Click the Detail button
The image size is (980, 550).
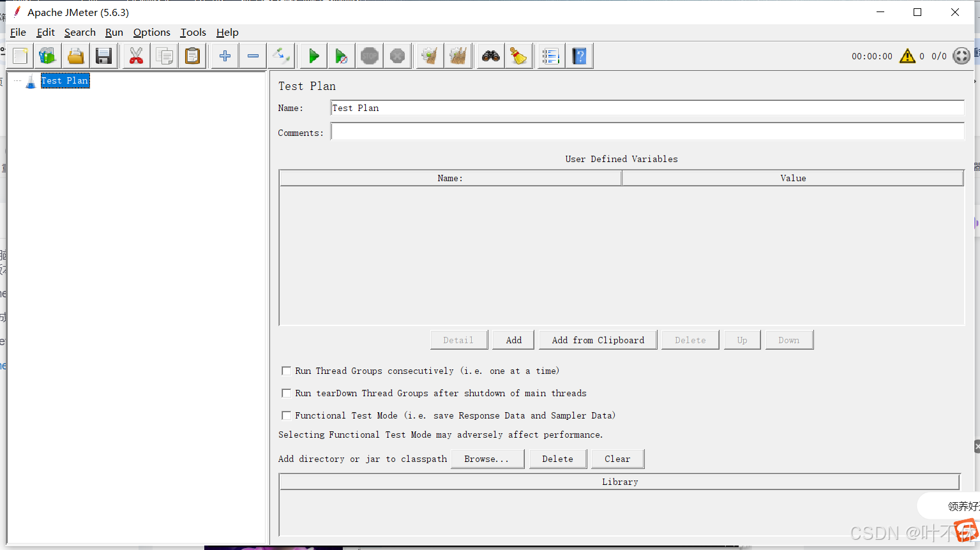[459, 340]
